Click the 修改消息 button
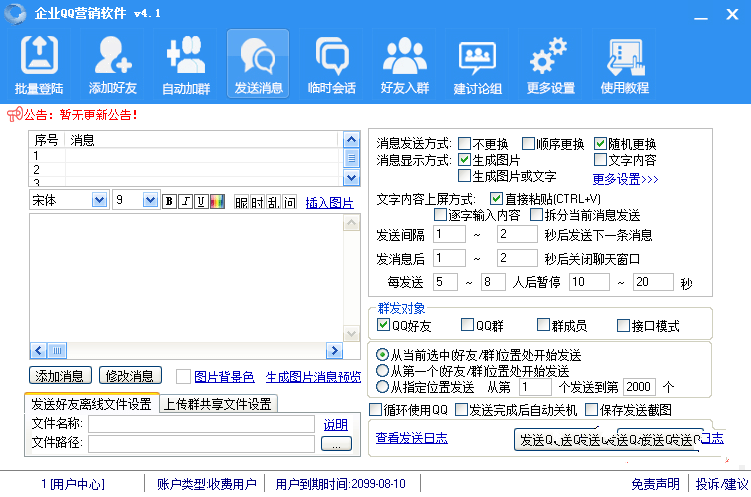 point(130,376)
